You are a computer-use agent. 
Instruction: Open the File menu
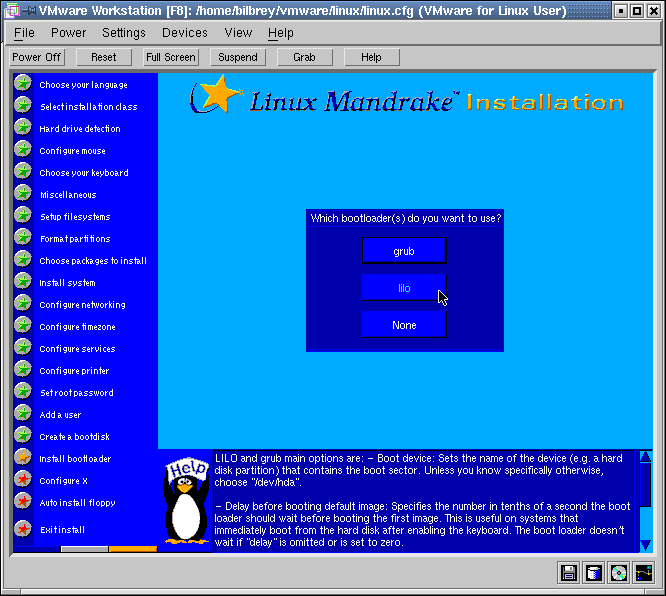point(24,33)
